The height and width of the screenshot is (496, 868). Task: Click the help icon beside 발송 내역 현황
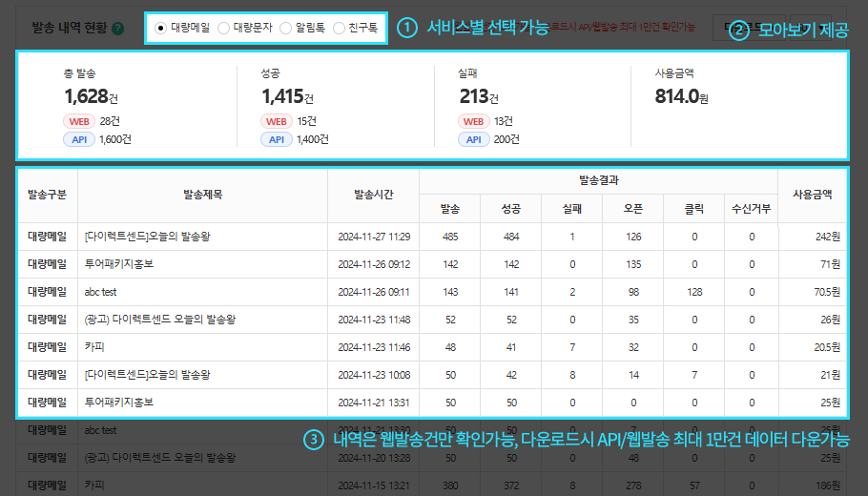117,29
